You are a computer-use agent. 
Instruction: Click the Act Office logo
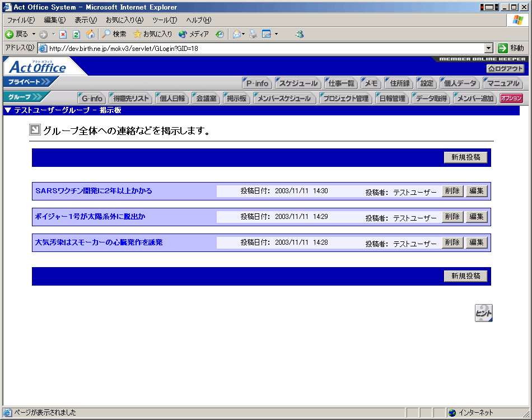[x=38, y=67]
